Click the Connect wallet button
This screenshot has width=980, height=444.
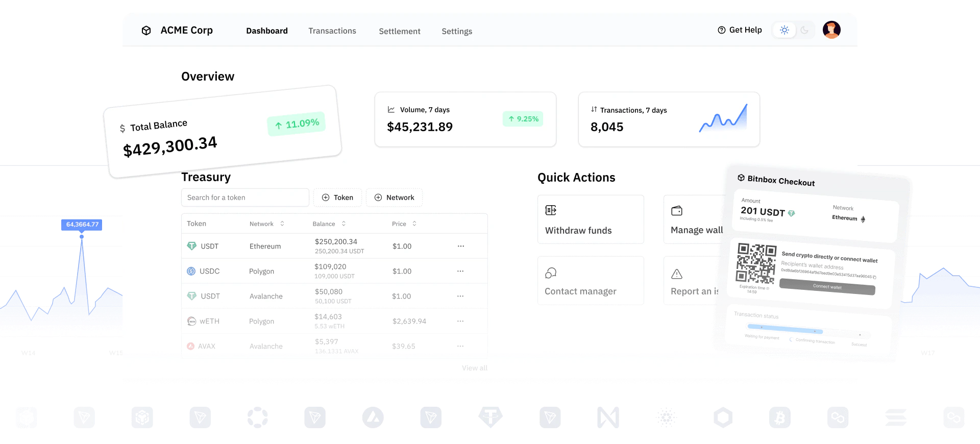(x=827, y=287)
